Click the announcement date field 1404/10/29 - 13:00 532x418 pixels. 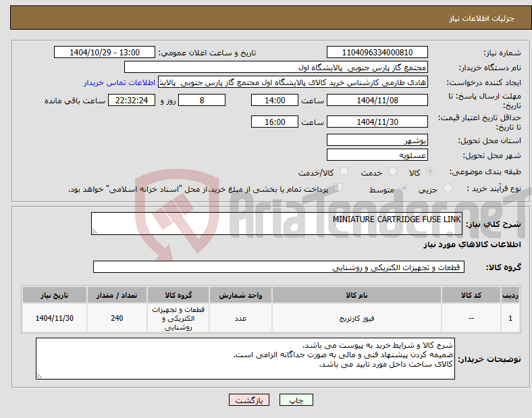point(105,52)
